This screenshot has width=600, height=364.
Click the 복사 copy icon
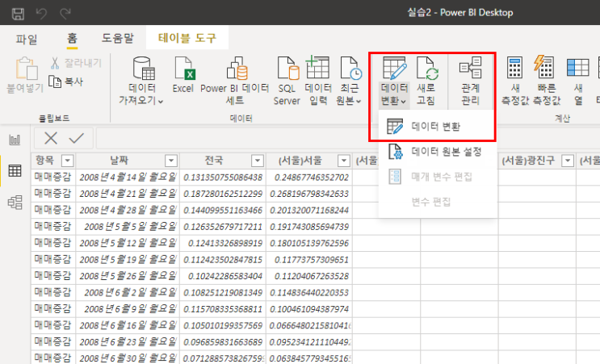pyautogui.click(x=55, y=82)
